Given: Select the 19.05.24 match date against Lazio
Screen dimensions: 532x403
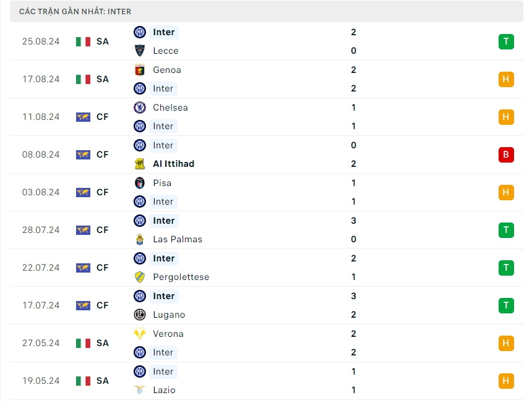Looking at the screenshot, I should pos(41,381).
